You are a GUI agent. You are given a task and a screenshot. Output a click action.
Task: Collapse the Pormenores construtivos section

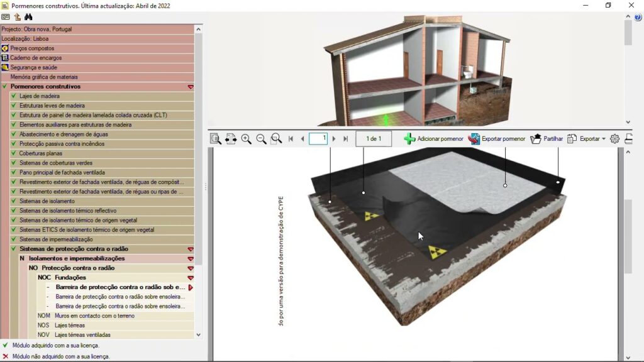[191, 87]
